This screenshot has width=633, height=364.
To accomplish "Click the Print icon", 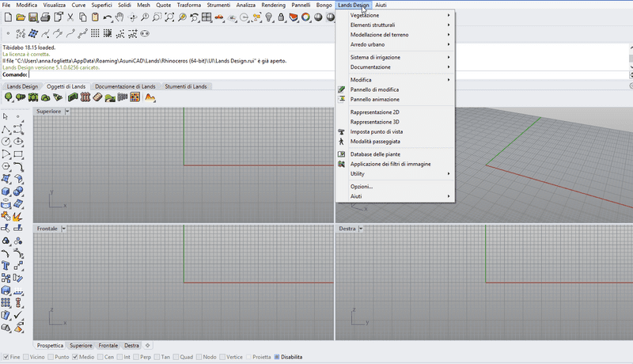I will (46, 17).
